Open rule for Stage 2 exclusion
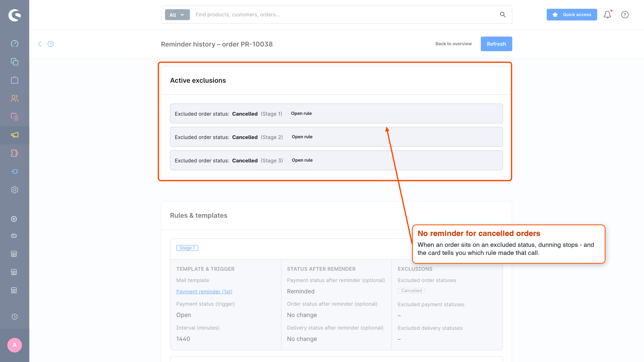The image size is (644, 362). tap(302, 137)
